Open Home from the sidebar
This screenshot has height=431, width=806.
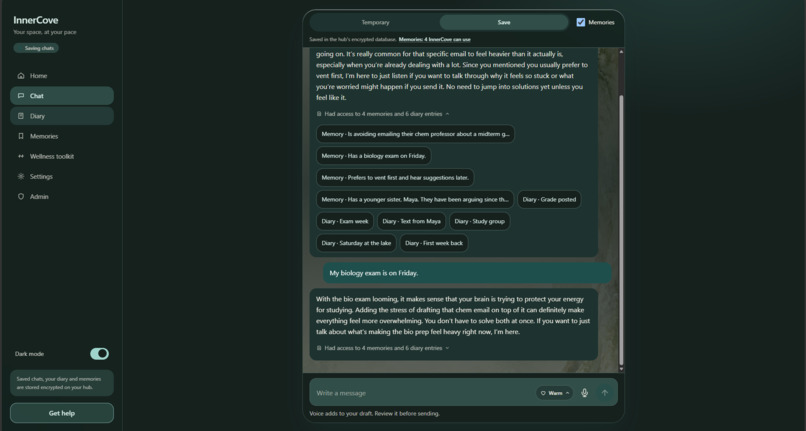[x=62, y=76]
